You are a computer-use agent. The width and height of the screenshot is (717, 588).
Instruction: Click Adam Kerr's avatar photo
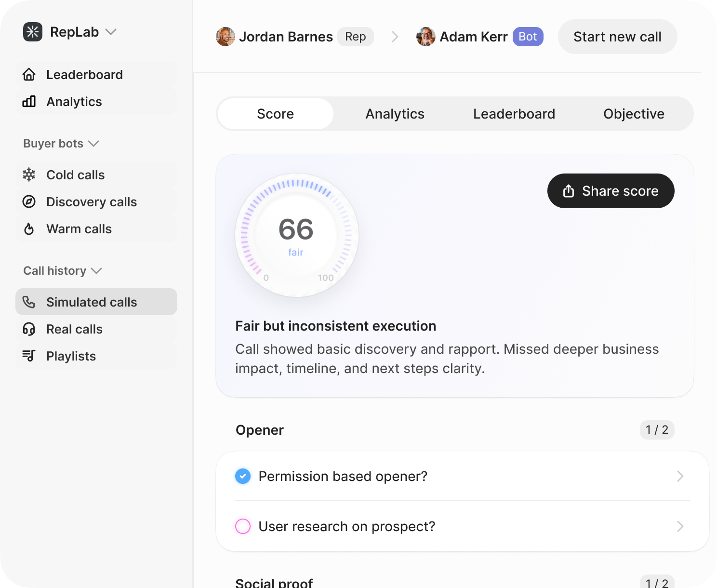tap(426, 37)
